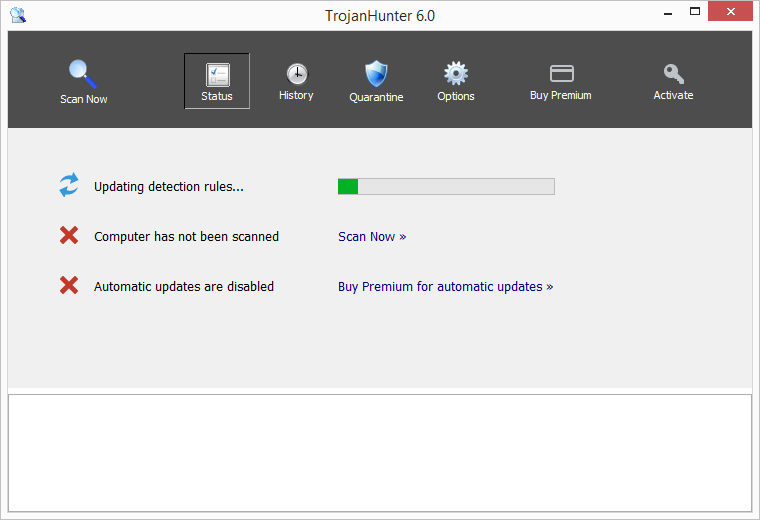The image size is (760, 520).
Task: Click the TrojanHunter app icon in title bar
Action: (x=18, y=15)
